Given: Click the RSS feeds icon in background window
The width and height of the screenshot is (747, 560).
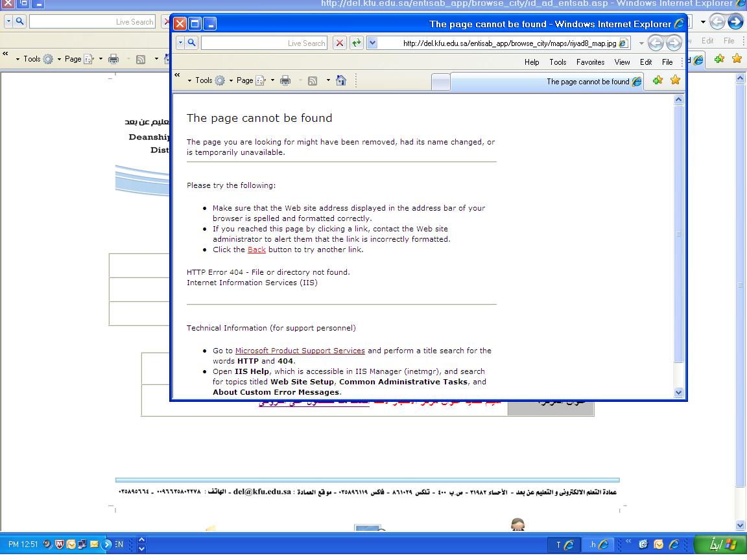Looking at the screenshot, I should point(141,59).
